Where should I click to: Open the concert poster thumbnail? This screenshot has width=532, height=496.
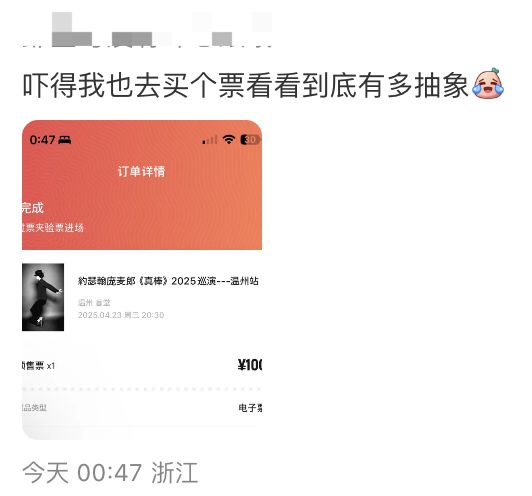click(x=43, y=297)
